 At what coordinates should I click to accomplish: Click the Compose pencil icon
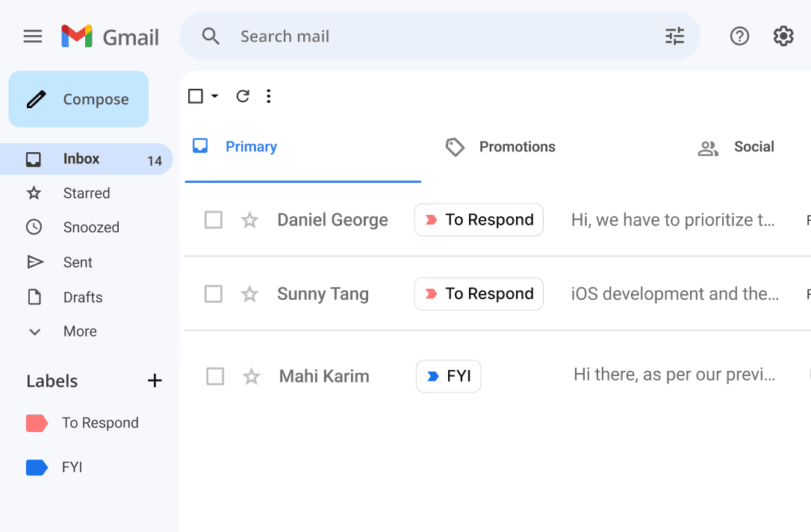(x=36, y=99)
